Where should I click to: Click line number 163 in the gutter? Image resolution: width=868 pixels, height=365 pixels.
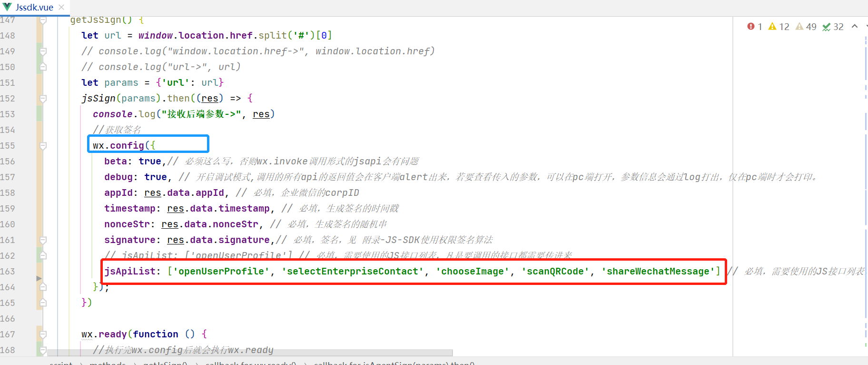(8, 271)
